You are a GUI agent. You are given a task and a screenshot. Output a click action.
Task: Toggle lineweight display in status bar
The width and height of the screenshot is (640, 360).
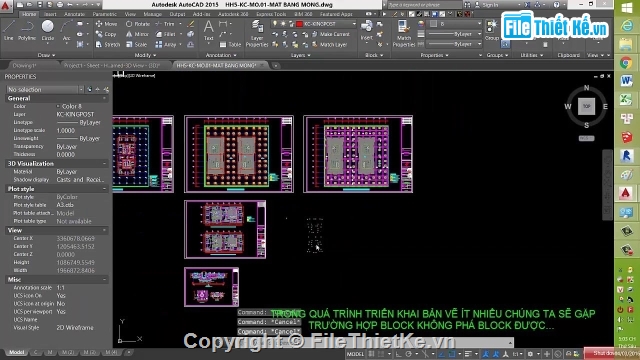[x=468, y=354]
